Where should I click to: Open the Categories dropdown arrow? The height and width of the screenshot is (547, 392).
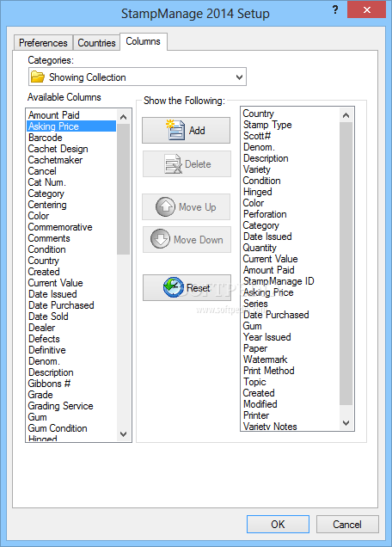(239, 77)
